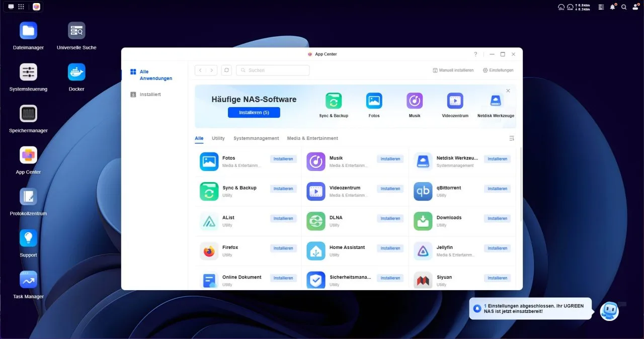Switch to Media & Entertainment tab

[x=312, y=138]
